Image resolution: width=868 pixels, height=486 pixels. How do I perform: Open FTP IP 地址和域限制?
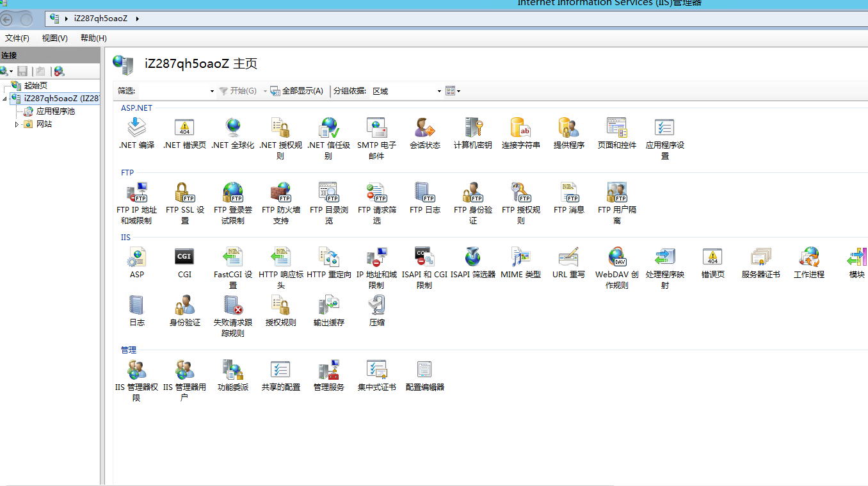click(x=136, y=203)
